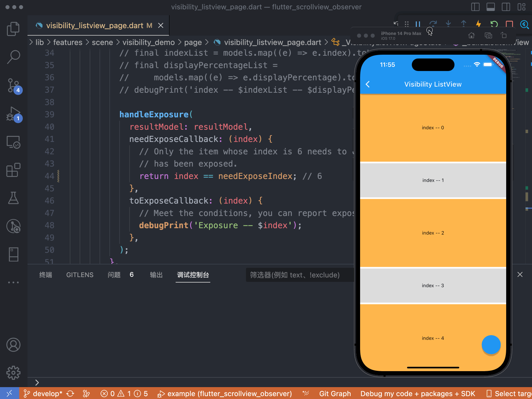The image size is (532, 399).
Task: Toggle Primary Side Bar layout icon
Action: click(476, 7)
